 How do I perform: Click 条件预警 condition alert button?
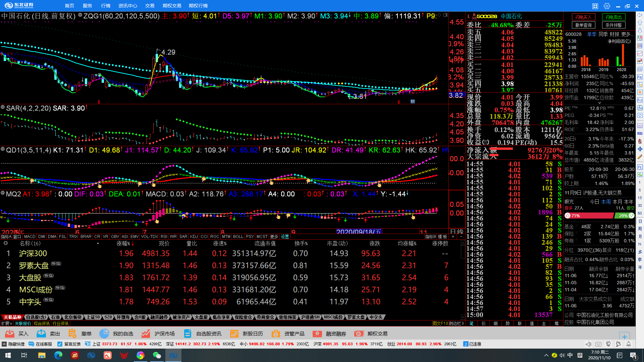pos(613,25)
